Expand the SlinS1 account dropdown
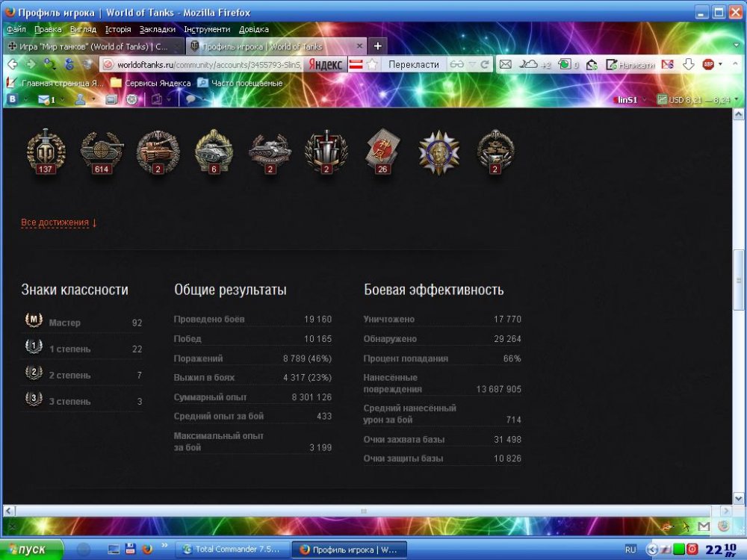 click(x=645, y=99)
